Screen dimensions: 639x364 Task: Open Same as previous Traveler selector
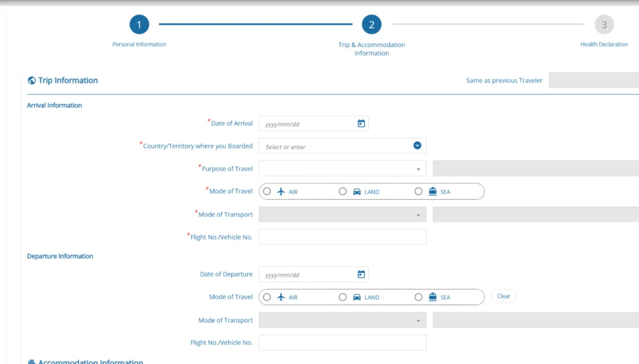coord(594,80)
